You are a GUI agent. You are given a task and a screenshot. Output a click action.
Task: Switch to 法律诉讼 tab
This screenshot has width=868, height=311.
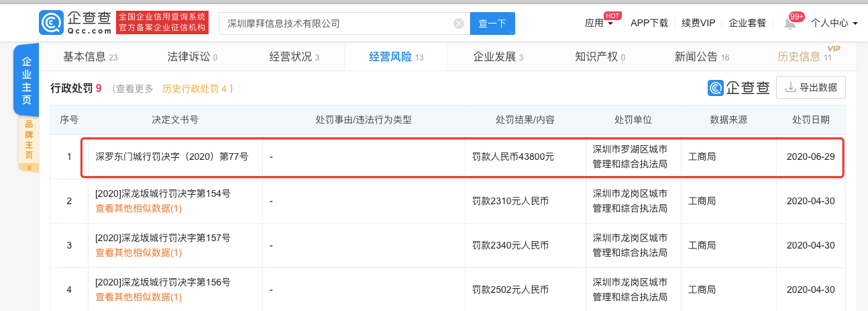click(x=193, y=57)
